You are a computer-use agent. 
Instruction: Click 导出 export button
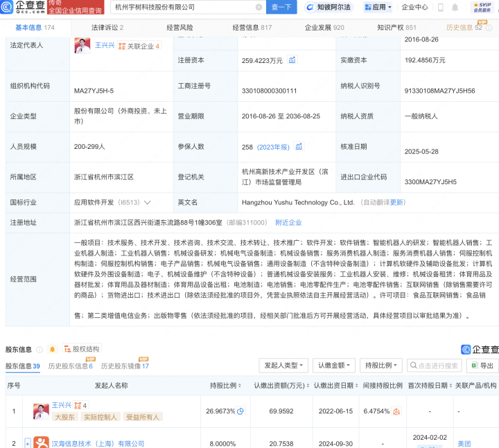pyautogui.click(x=482, y=366)
